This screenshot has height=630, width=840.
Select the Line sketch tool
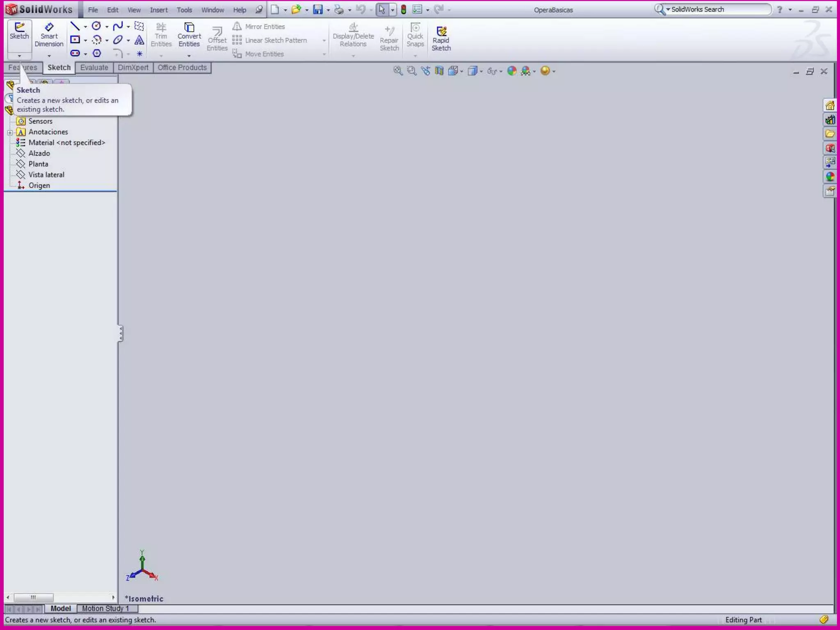click(75, 26)
